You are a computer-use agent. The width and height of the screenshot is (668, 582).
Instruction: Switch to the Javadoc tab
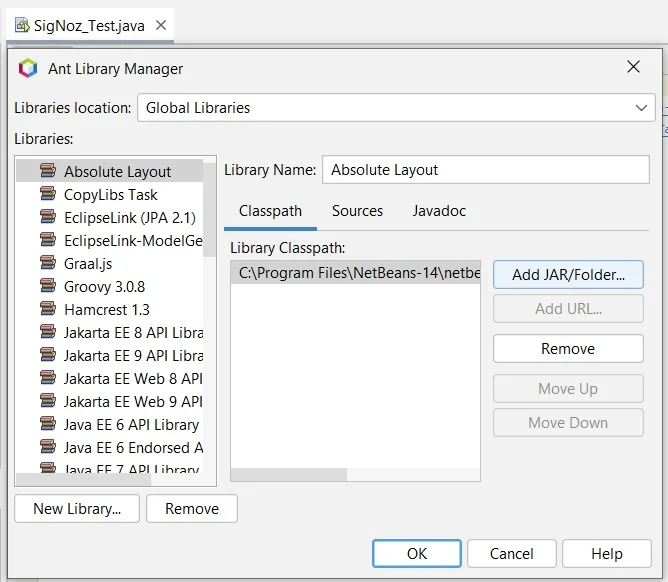[x=439, y=211]
